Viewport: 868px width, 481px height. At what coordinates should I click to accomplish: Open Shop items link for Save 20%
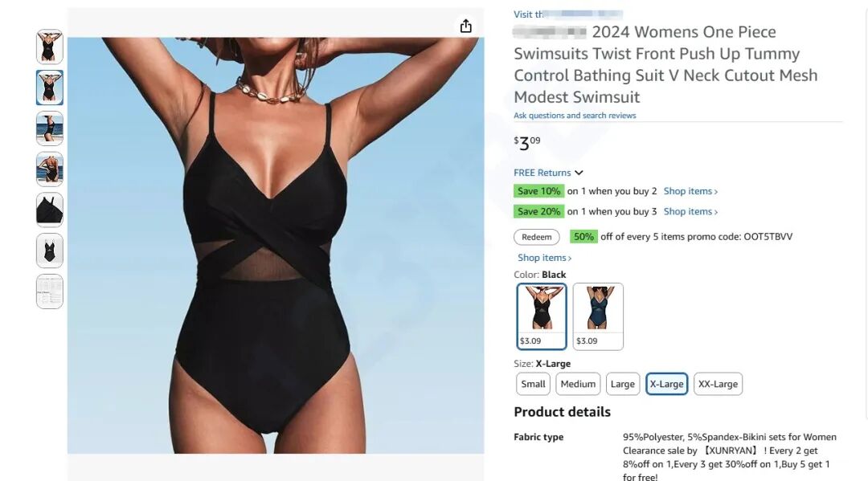pyautogui.click(x=690, y=212)
